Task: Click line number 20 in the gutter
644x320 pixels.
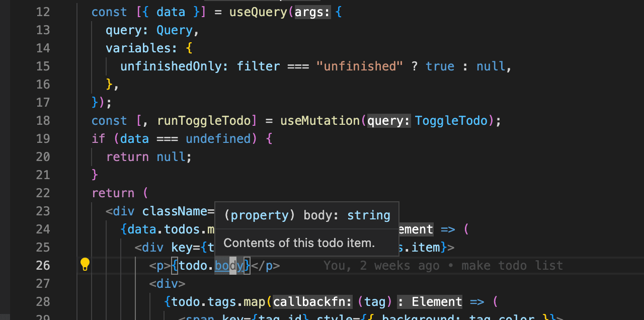Action: click(x=43, y=156)
